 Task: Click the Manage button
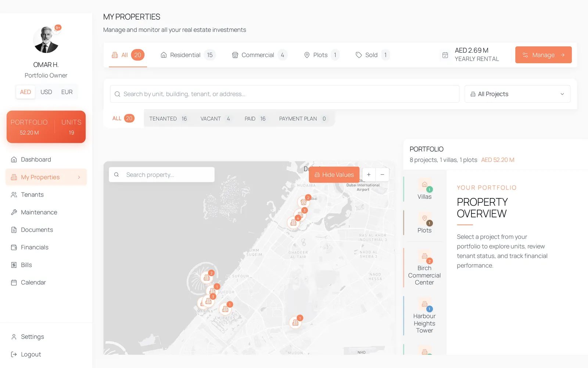(x=543, y=55)
